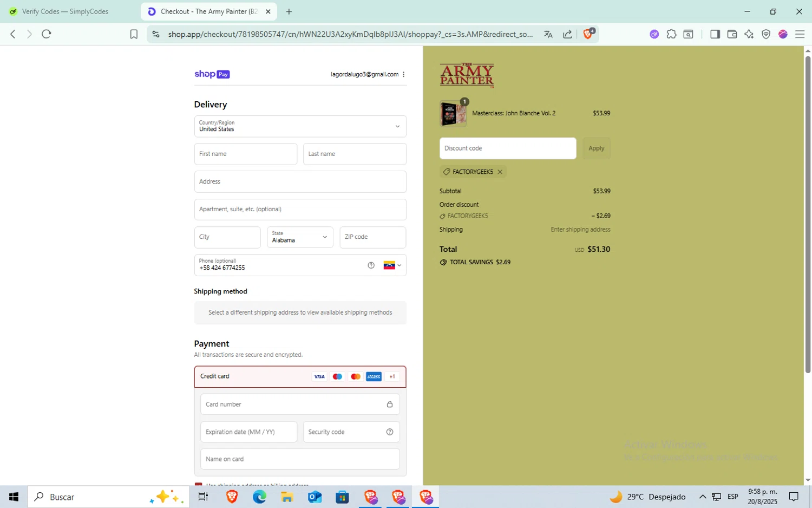Open the notifications center icon
812x508 pixels.
[794, 497]
